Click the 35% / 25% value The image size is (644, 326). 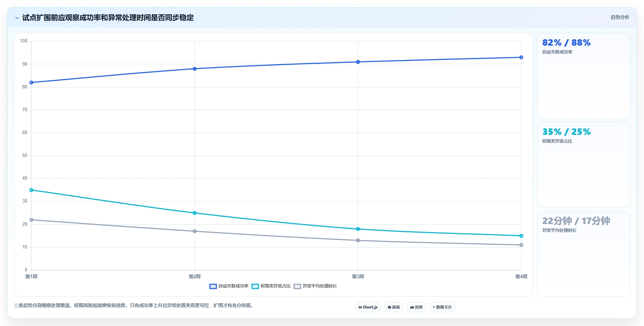pos(566,132)
